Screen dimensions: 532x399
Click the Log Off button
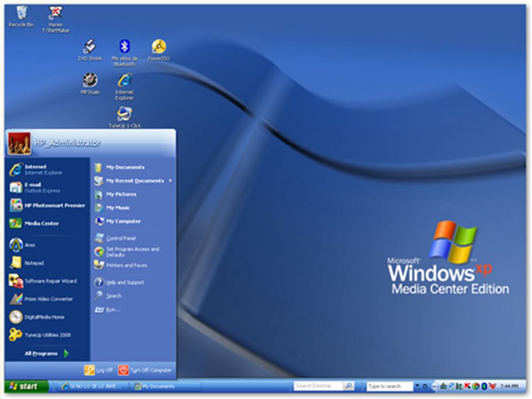(x=99, y=370)
